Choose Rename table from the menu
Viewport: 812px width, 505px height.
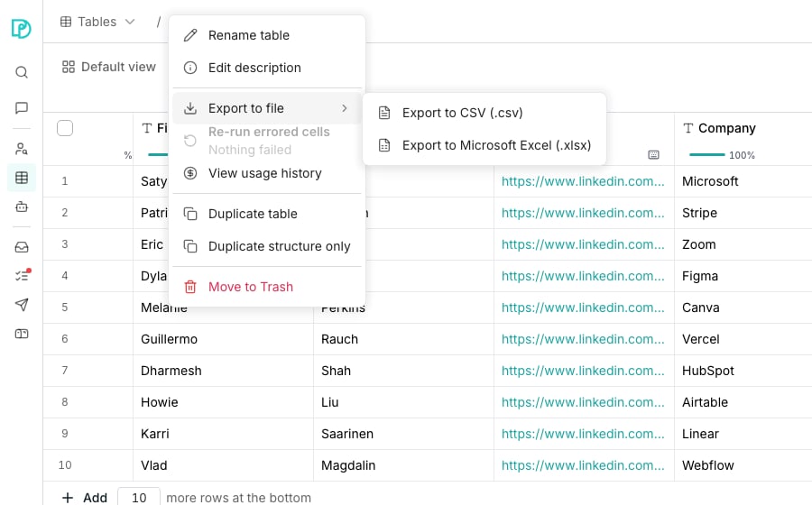(267, 35)
